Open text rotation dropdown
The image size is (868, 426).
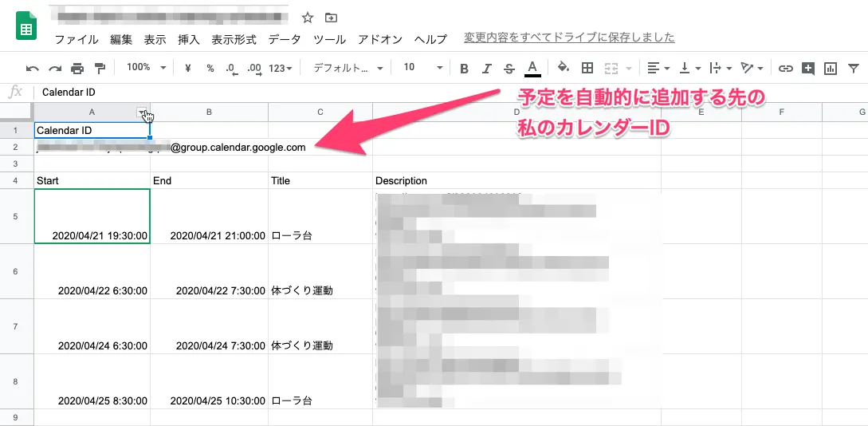point(752,68)
